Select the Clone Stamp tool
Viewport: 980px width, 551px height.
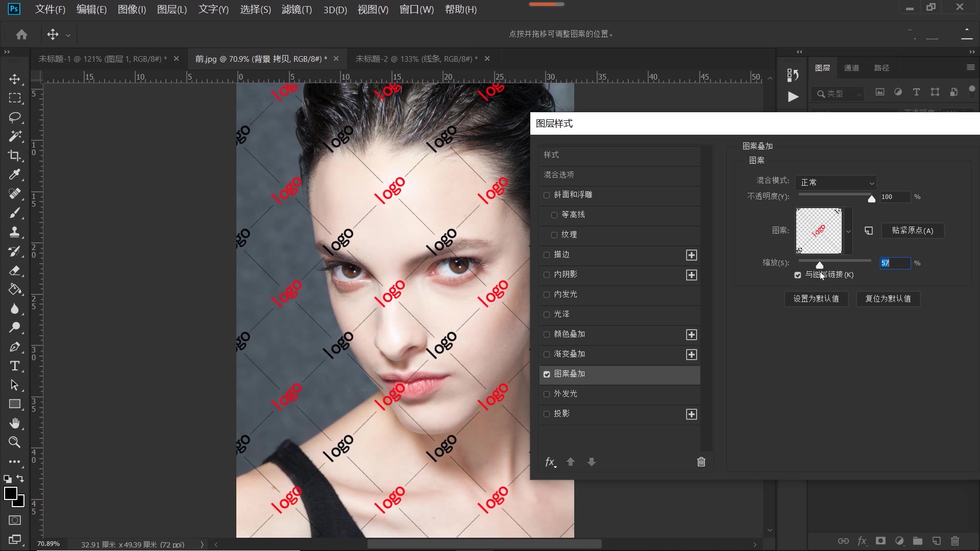click(x=15, y=232)
